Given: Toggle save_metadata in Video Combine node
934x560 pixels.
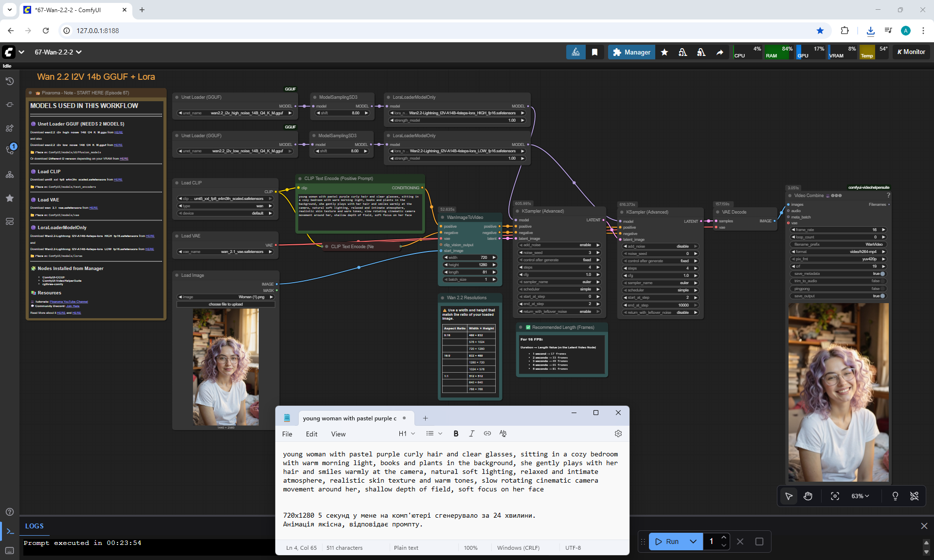Looking at the screenshot, I should click(882, 274).
